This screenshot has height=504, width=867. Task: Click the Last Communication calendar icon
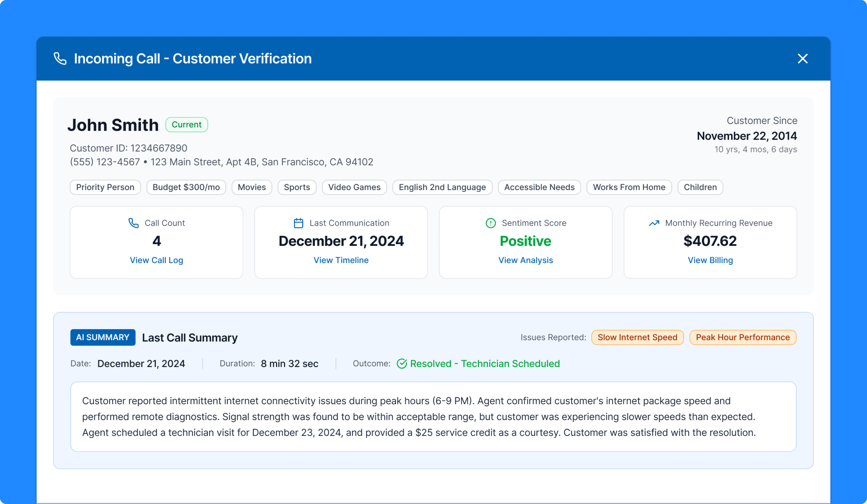[x=298, y=223]
